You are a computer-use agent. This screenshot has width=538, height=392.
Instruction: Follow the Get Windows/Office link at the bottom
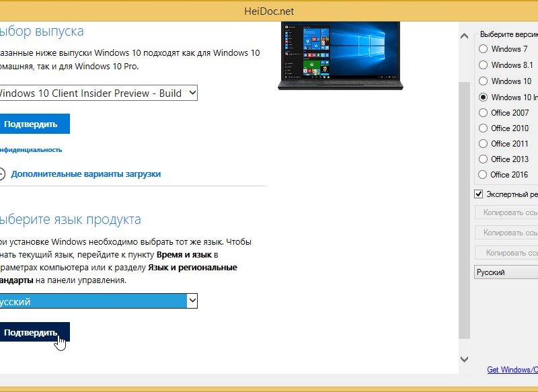tap(512, 370)
